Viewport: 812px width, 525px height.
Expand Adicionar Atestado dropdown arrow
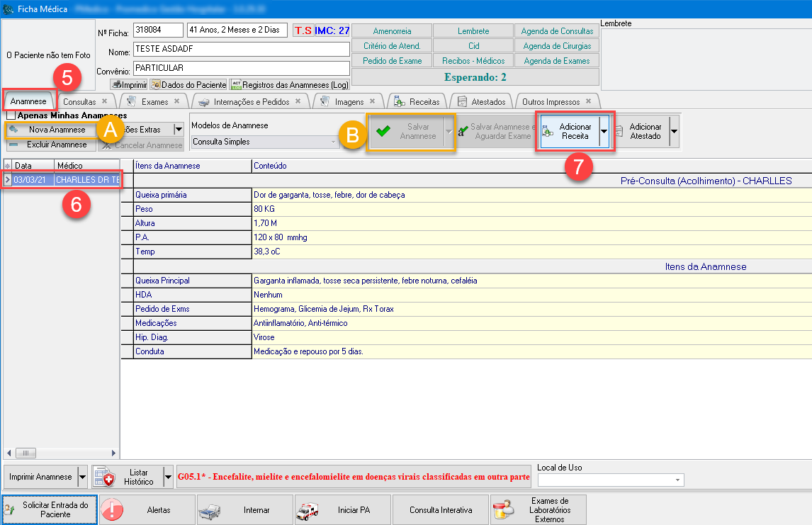pyautogui.click(x=674, y=131)
